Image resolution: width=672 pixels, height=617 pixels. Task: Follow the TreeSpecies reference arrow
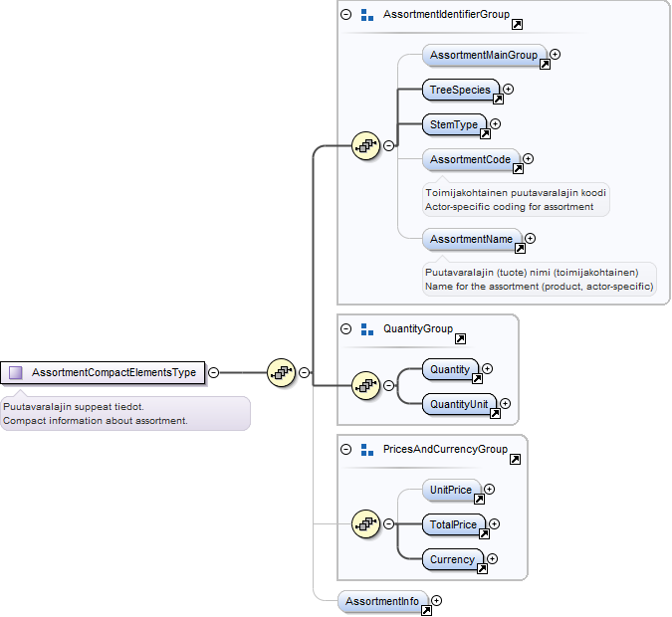point(498,100)
